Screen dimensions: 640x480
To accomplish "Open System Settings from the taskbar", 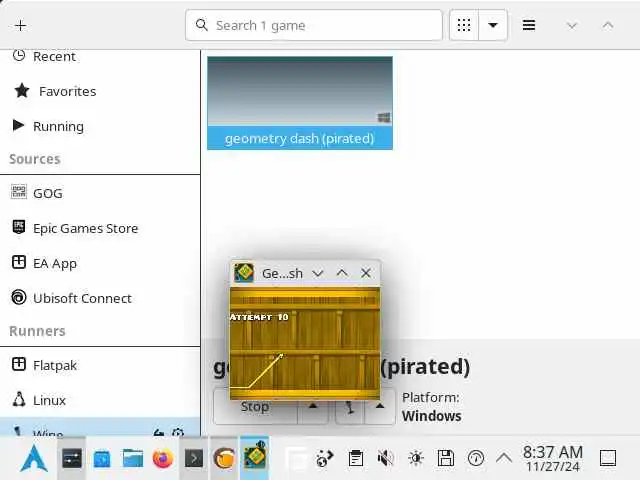I will (72, 458).
